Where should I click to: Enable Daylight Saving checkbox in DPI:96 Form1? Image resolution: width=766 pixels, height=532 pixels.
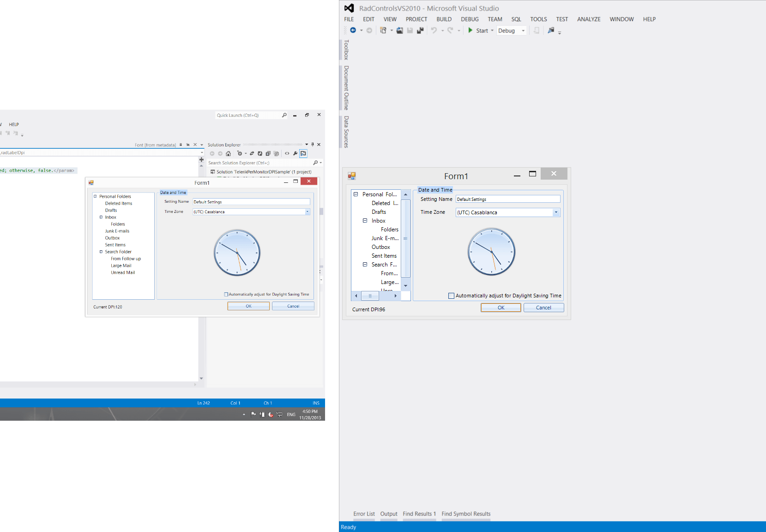[x=451, y=296]
